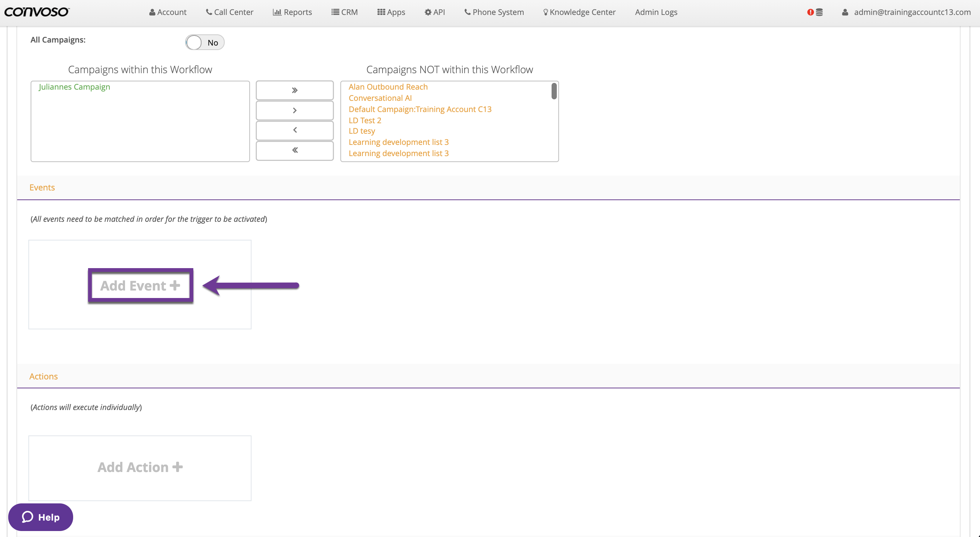The image size is (980, 537).
Task: Open the Help chat widget
Action: (x=41, y=517)
